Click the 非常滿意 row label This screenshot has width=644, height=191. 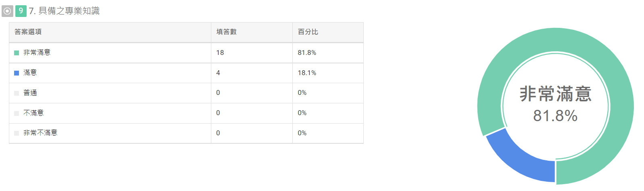[x=37, y=52]
